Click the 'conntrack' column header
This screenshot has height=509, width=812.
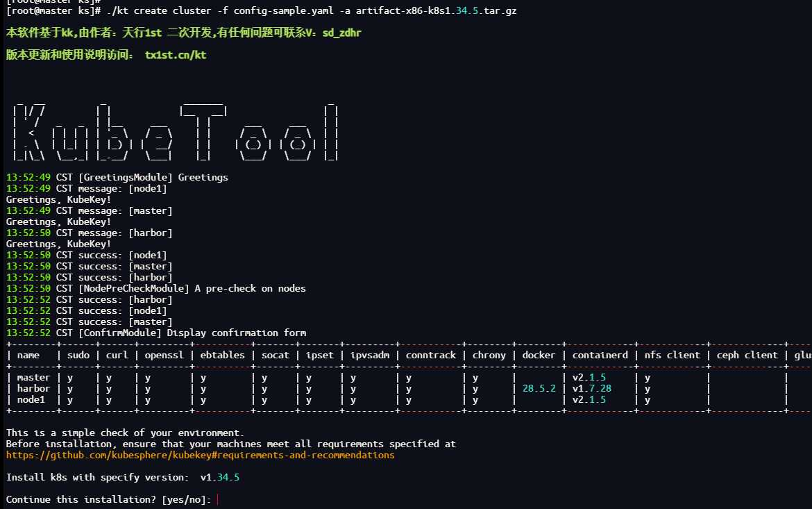(x=431, y=355)
